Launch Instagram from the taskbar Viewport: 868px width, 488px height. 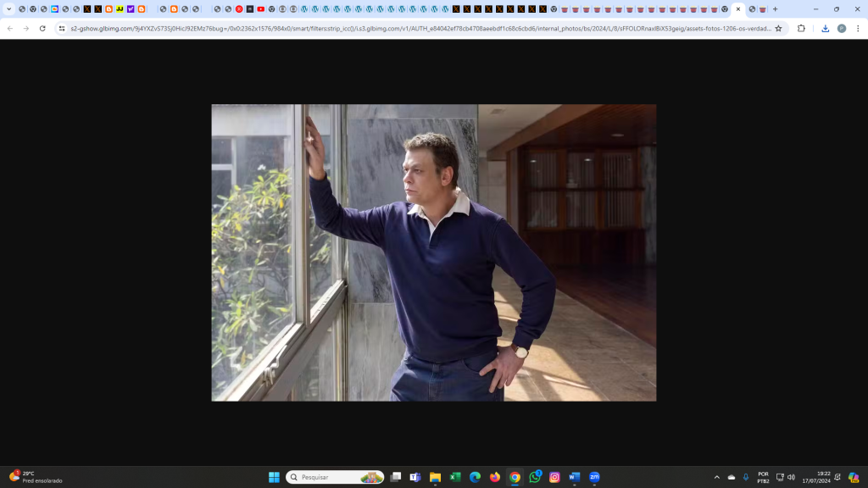coord(554,477)
